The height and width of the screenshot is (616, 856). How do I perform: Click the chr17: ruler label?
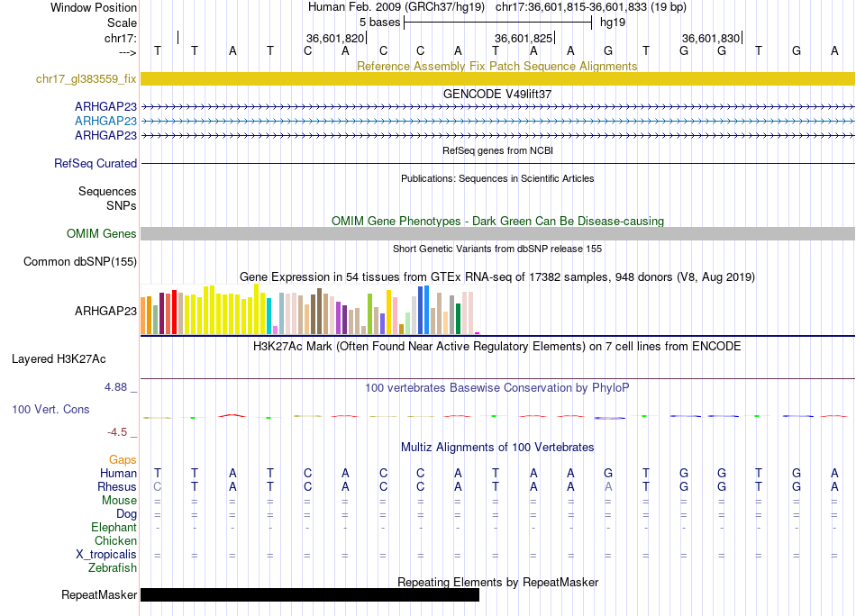tap(120, 38)
